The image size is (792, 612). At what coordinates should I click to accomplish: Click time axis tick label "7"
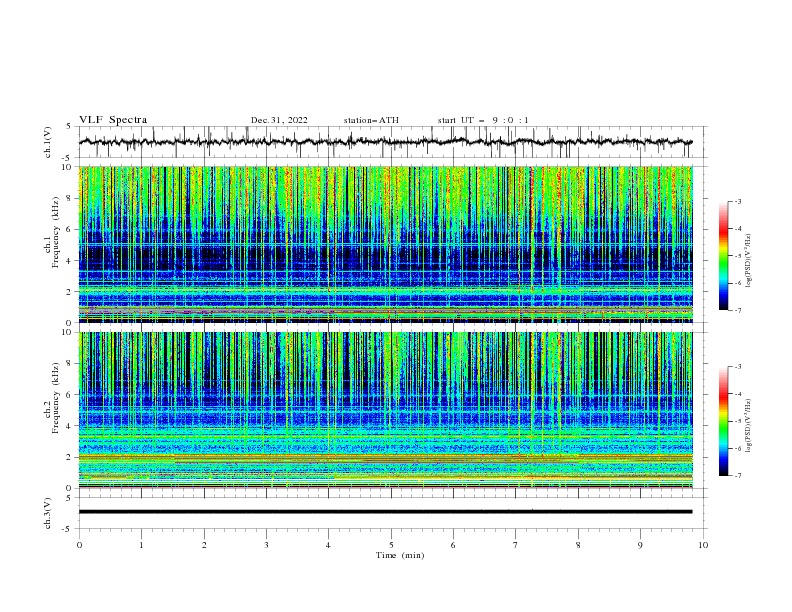point(516,545)
